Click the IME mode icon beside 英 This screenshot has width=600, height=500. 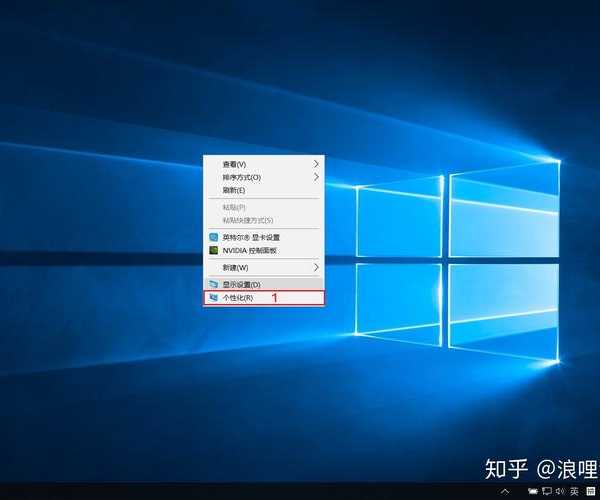(591, 491)
